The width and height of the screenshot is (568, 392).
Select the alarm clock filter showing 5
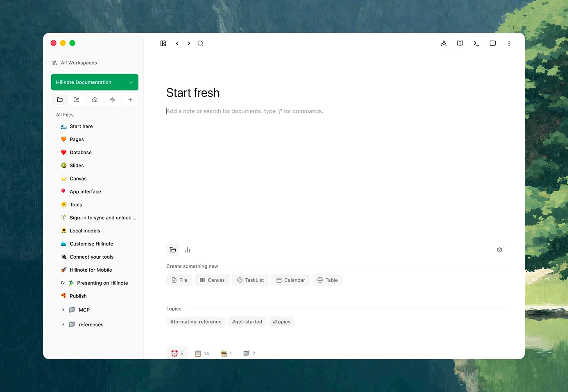point(177,354)
